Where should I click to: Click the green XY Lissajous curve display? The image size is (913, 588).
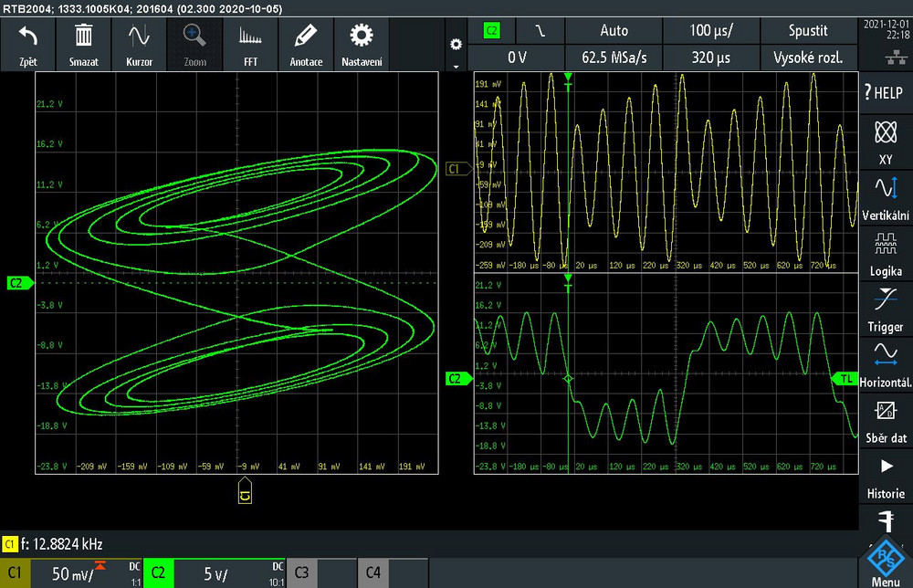tap(237, 273)
